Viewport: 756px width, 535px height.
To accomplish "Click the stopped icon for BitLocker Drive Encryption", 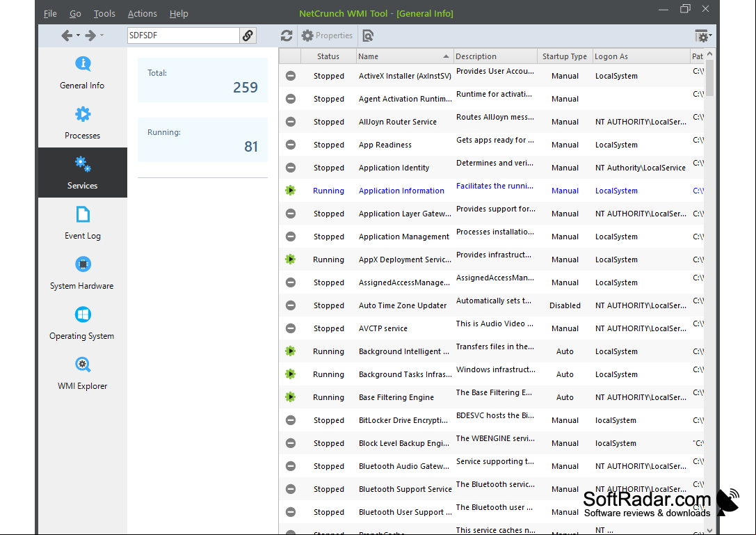I will pyautogui.click(x=290, y=420).
